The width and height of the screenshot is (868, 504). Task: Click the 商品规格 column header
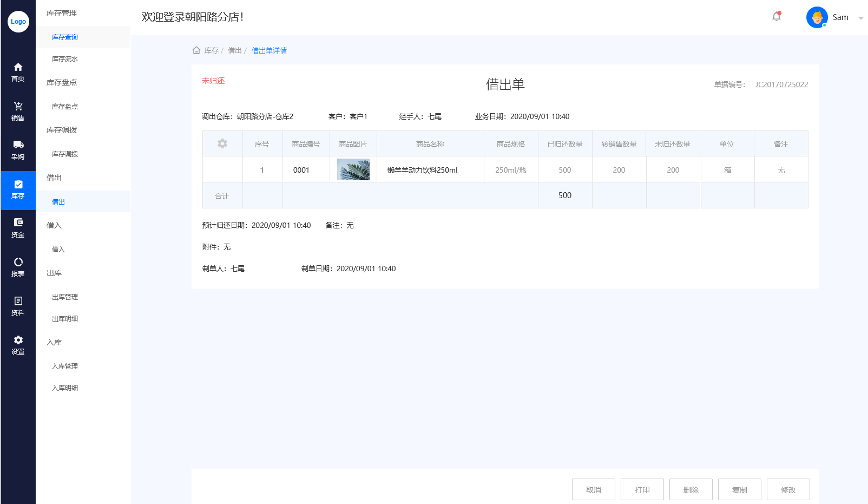tap(511, 143)
